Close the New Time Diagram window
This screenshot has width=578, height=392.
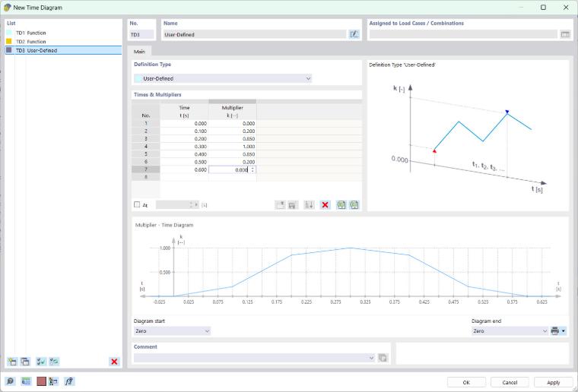coord(566,7)
